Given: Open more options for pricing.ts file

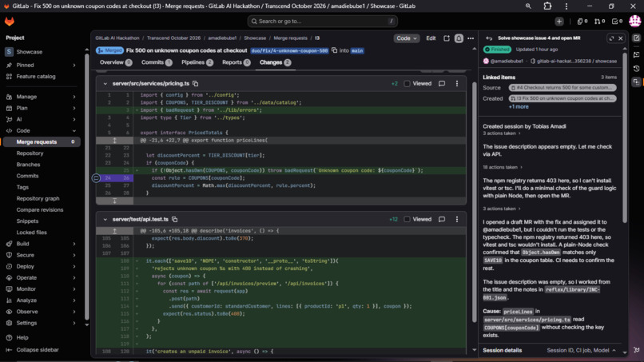Looking at the screenshot, I should pyautogui.click(x=457, y=83).
